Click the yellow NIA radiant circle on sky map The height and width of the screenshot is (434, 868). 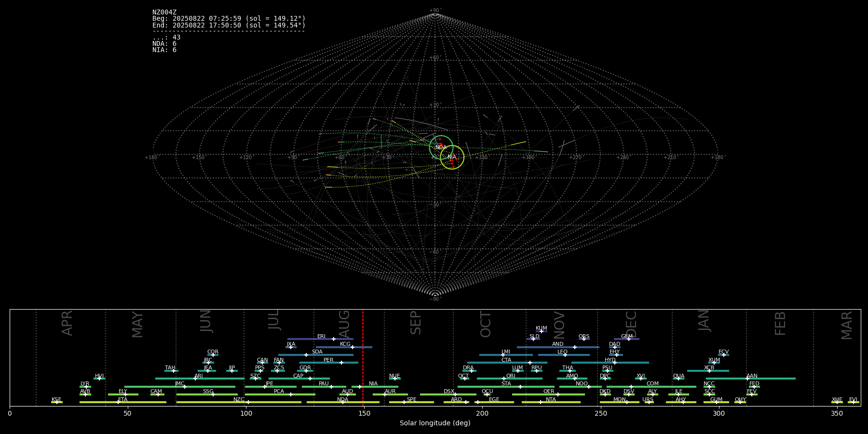[x=452, y=157]
